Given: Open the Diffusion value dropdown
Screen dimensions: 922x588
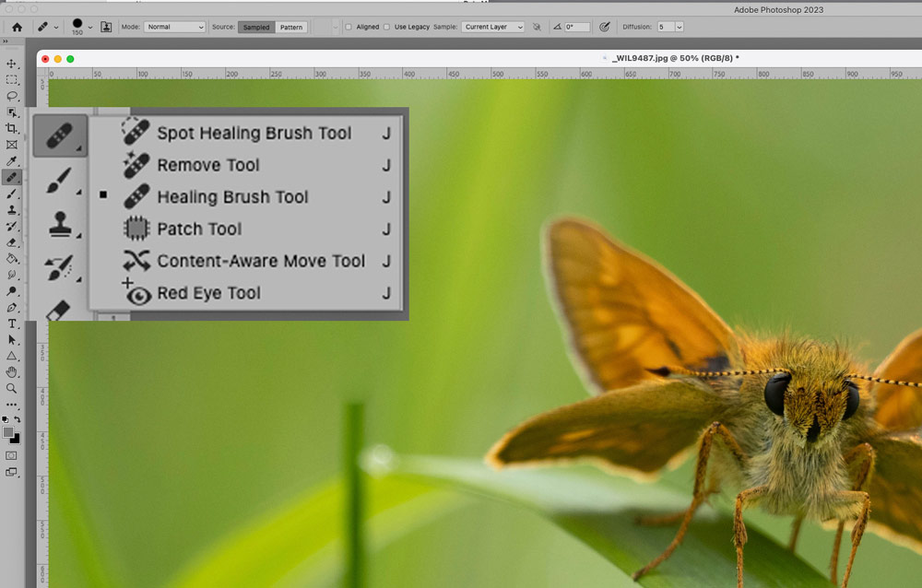Looking at the screenshot, I should (680, 27).
